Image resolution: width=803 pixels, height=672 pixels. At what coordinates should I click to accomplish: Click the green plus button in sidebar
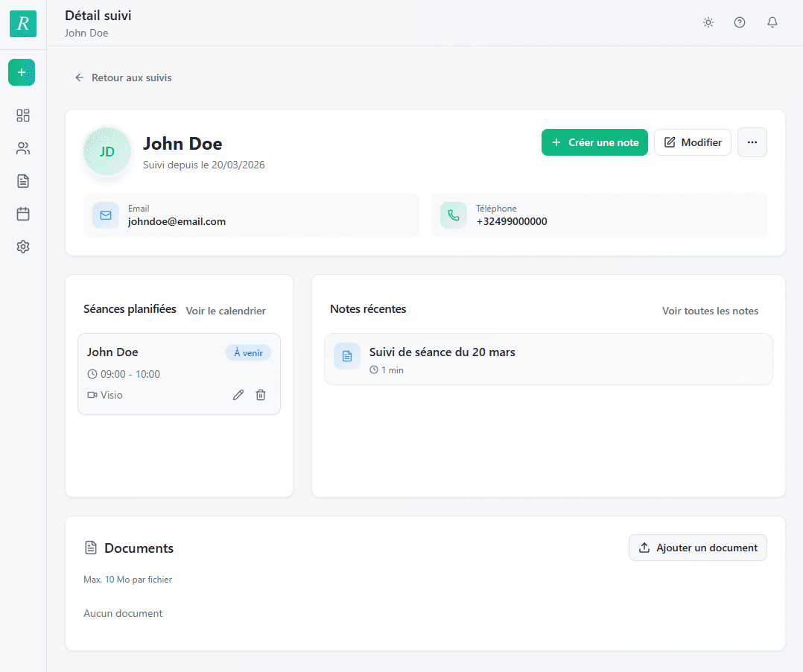click(22, 72)
